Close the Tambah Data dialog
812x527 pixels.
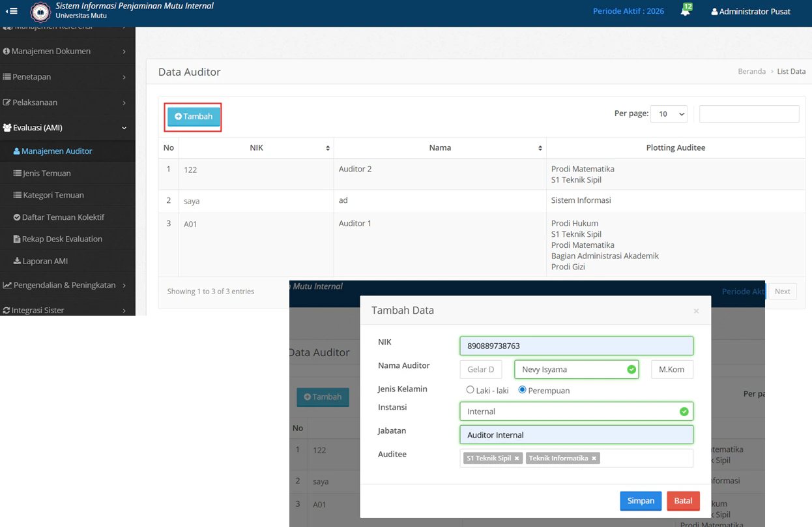[x=696, y=311]
